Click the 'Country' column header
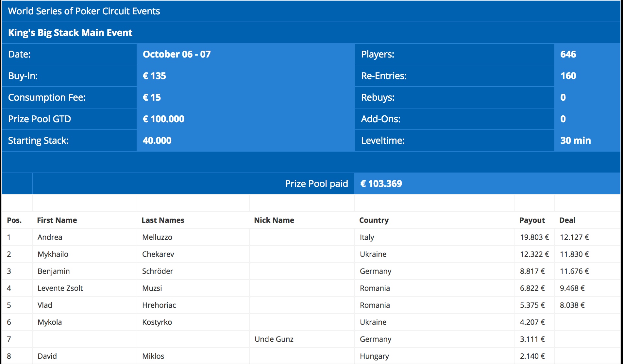Viewport: 623px width, 364px height. [374, 220]
